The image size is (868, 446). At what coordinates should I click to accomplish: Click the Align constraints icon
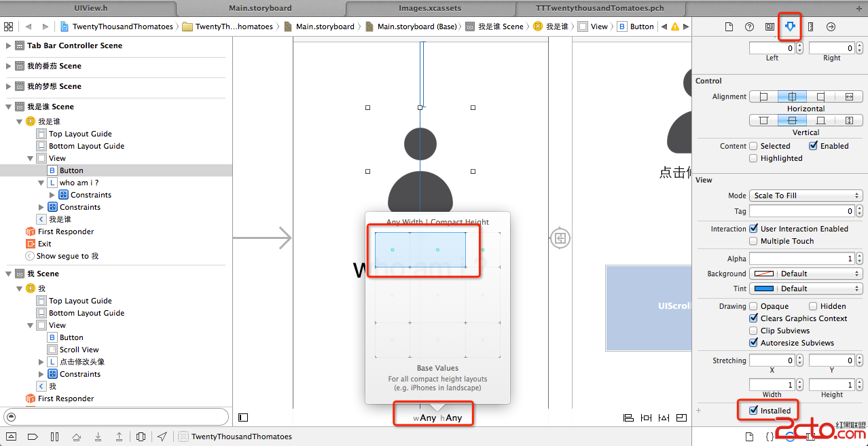[628, 417]
